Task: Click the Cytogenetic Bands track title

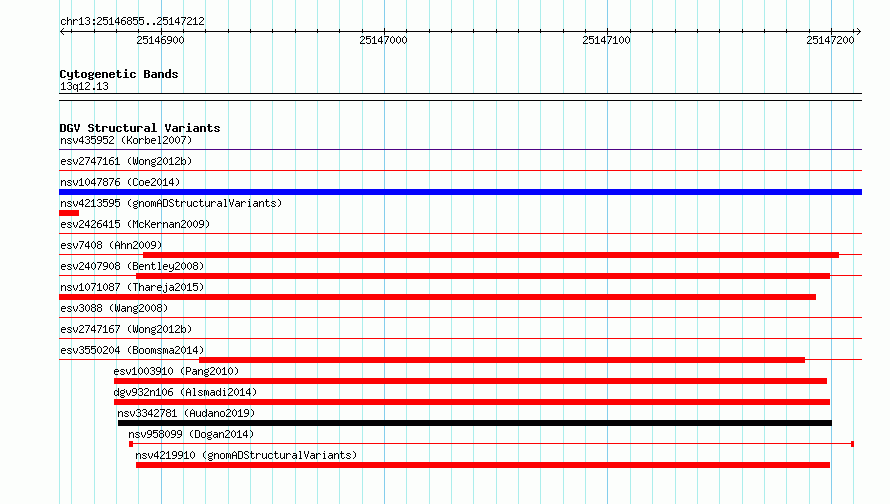Action: point(119,74)
